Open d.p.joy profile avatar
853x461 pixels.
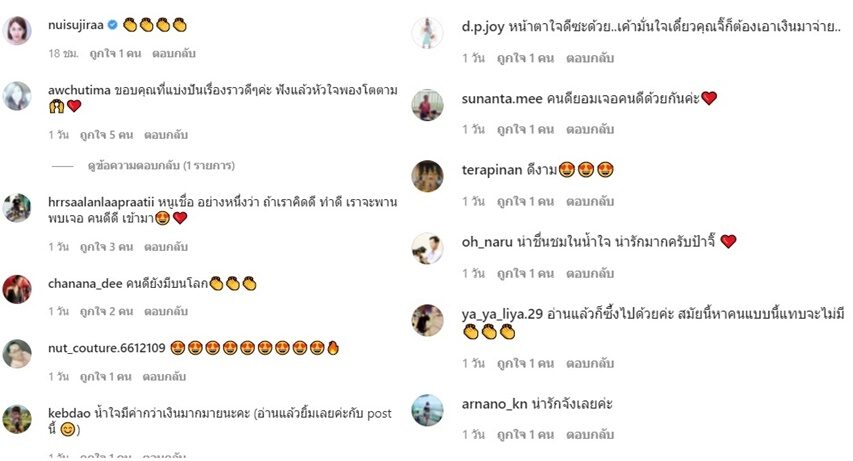(427, 33)
